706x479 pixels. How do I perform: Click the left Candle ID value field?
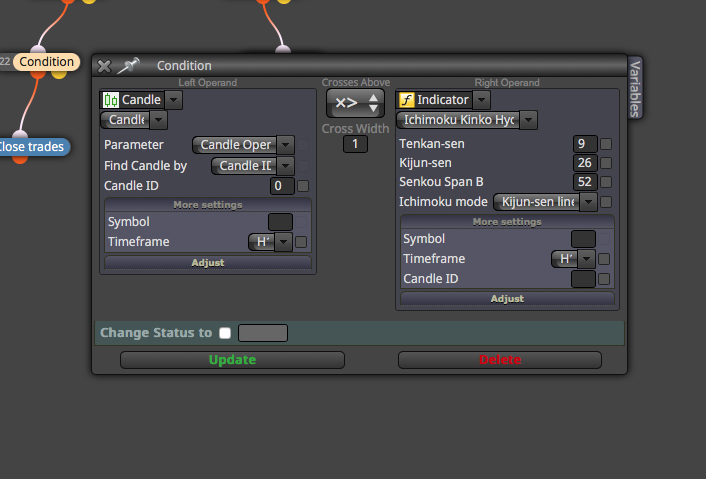click(x=282, y=185)
